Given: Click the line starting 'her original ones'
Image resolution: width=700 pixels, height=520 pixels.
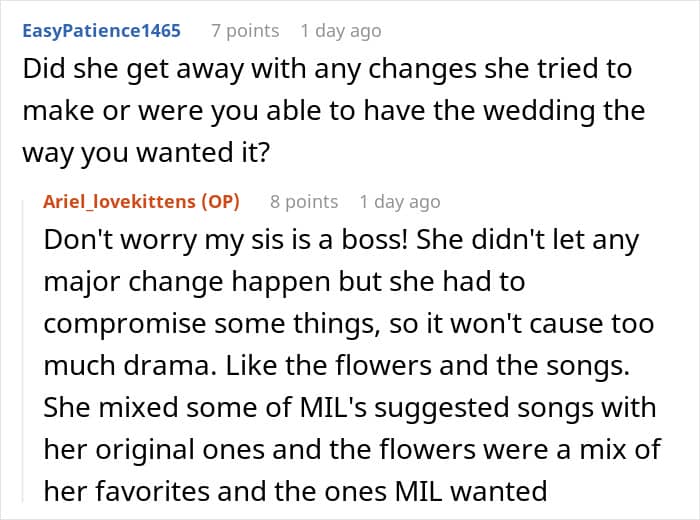Looking at the screenshot, I should [x=352, y=449].
